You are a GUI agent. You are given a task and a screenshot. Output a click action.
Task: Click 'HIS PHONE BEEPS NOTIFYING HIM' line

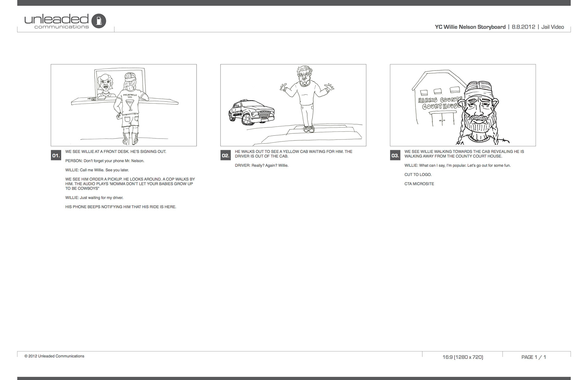click(x=121, y=207)
